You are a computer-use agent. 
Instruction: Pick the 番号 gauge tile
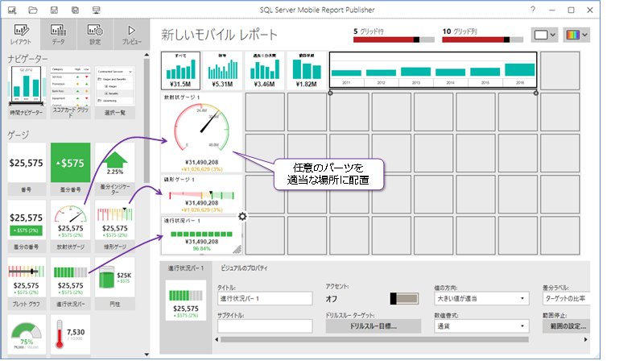click(x=27, y=168)
